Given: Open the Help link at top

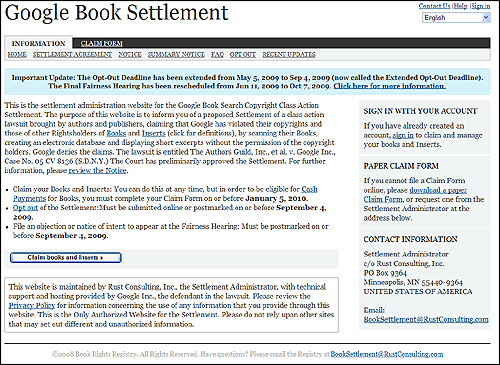Looking at the screenshot, I should click(x=461, y=6).
